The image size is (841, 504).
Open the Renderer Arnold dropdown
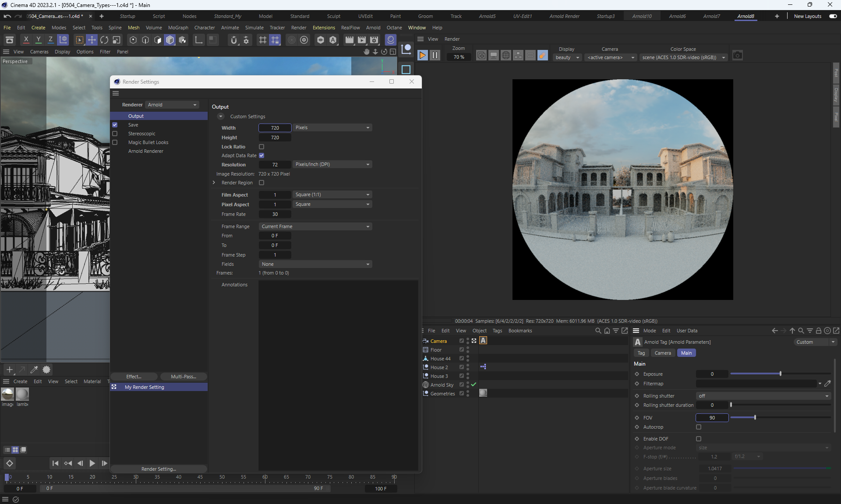coord(172,105)
